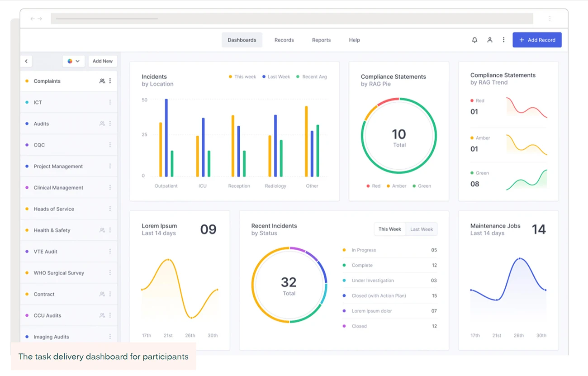Open the Contract users icon
588x376 pixels.
coord(102,294)
